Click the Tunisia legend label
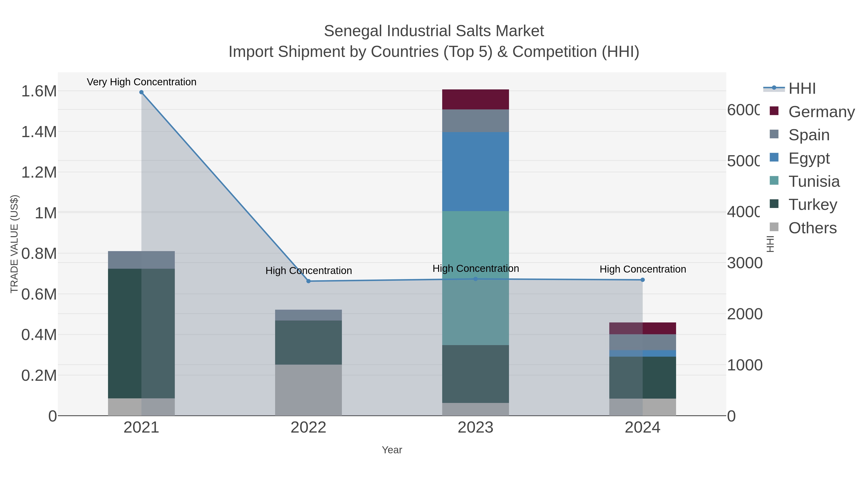The width and height of the screenshot is (868, 488). click(814, 181)
